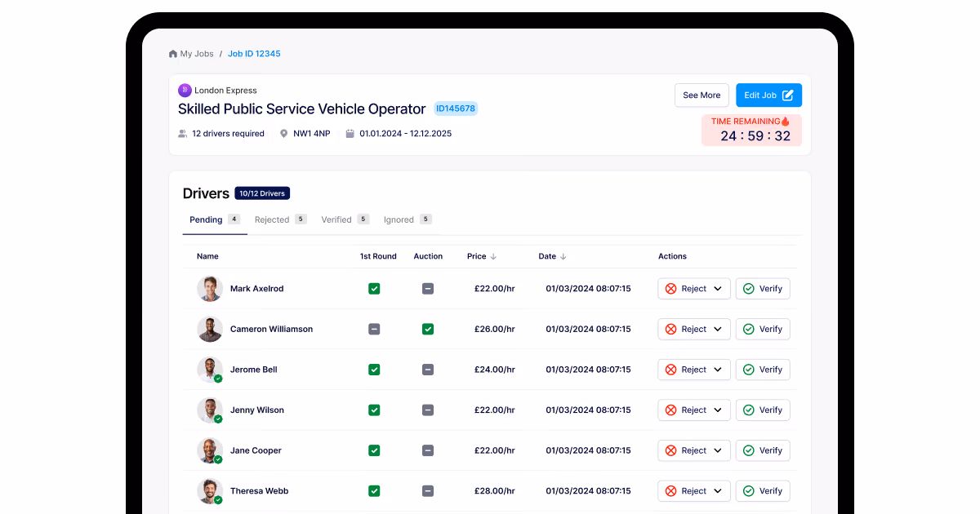This screenshot has height=514, width=980.
Task: Verify driver Cameron Williamson
Action: (763, 330)
